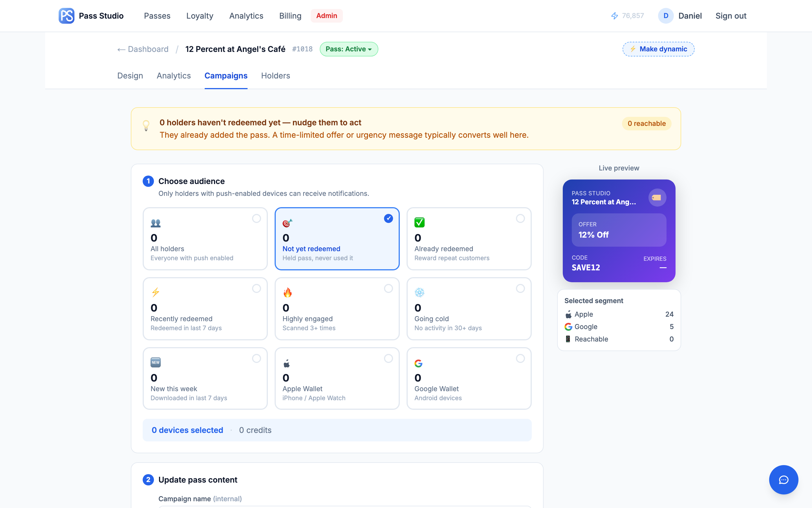Click the Google logo on Google Wallet card
This screenshot has height=508, width=812.
click(418, 363)
